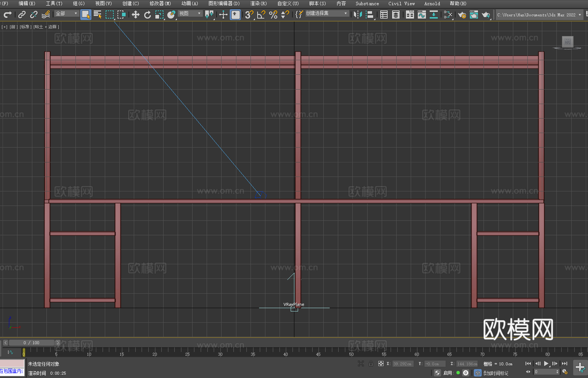The height and width of the screenshot is (378, 588).
Task: Click the time slider 0 / 100 handle
Action: tap(32, 343)
